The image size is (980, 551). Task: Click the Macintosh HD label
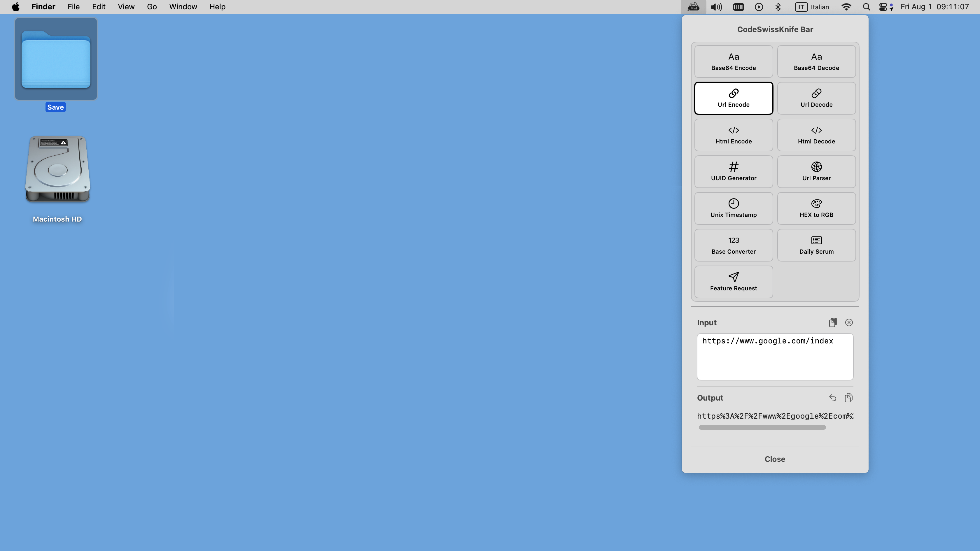[x=57, y=219]
